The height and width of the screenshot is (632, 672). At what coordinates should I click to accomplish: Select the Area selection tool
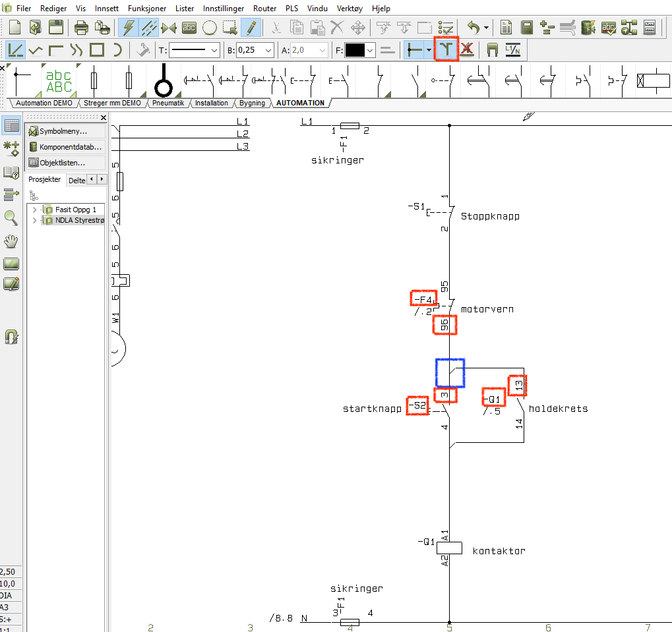[229, 28]
